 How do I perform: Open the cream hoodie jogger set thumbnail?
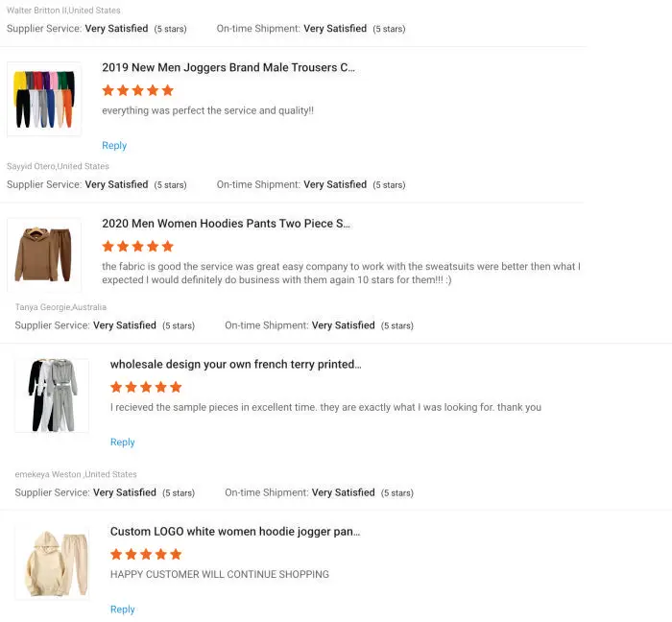pos(52,562)
